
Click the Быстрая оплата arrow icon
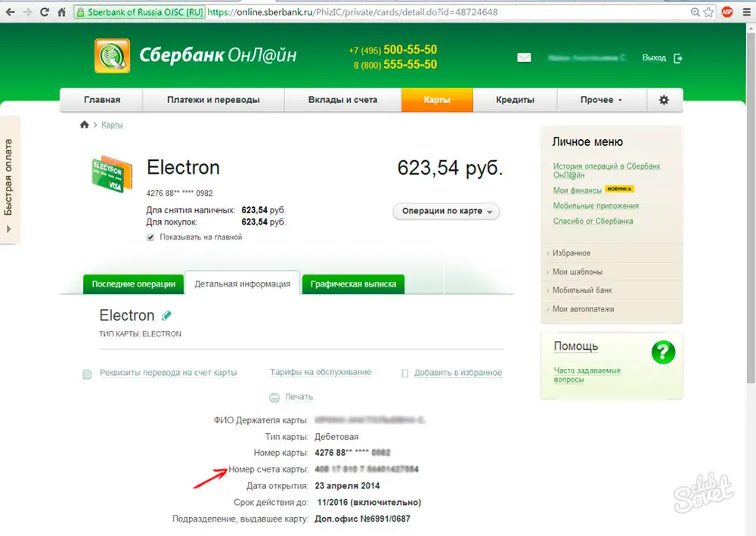8,229
